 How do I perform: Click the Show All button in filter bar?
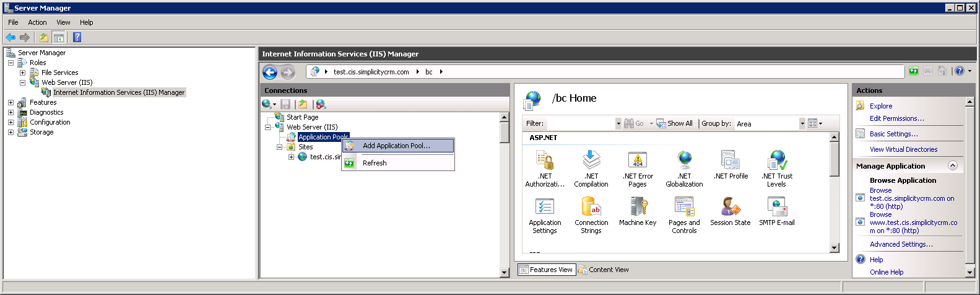pos(674,123)
